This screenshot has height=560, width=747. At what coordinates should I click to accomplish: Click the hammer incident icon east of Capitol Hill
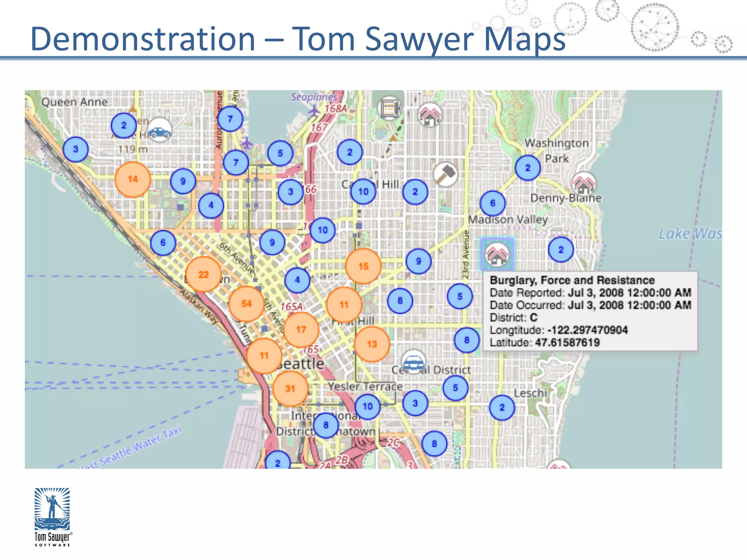point(445,174)
